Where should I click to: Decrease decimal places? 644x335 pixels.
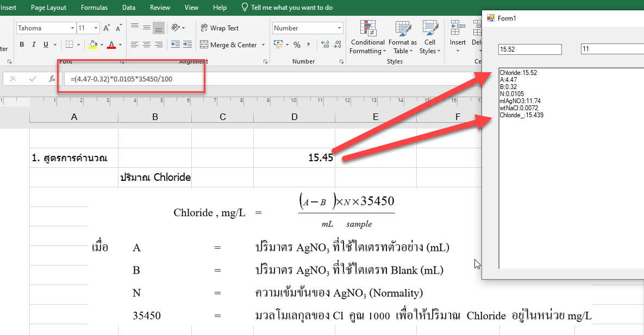tap(337, 45)
